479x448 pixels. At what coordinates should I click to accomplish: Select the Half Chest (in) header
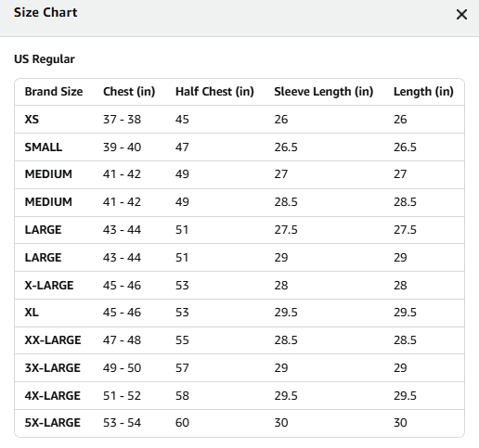pos(214,92)
